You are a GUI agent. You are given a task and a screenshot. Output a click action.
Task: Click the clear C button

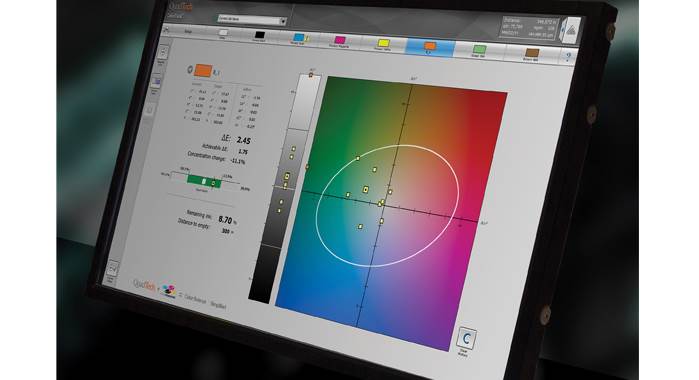click(466, 339)
